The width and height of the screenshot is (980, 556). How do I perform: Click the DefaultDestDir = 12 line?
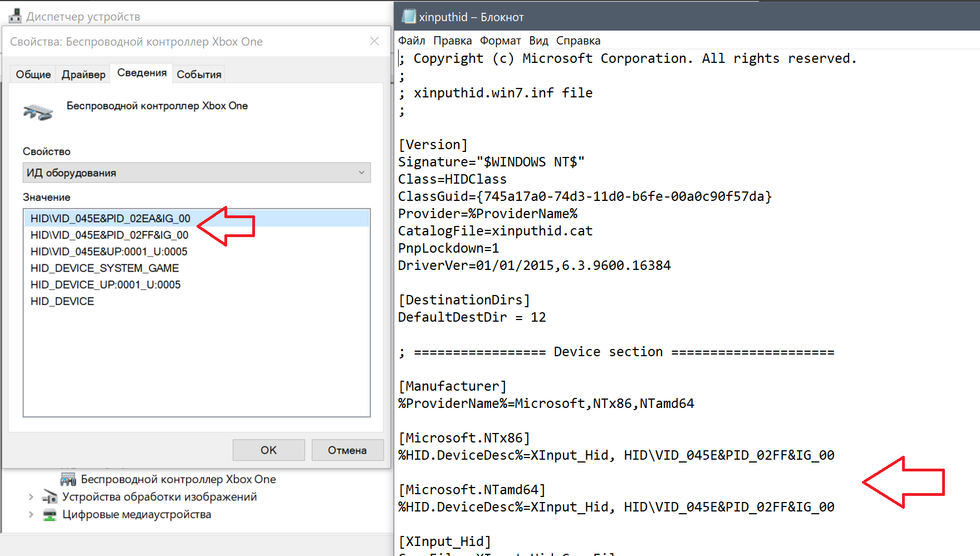[x=472, y=317]
